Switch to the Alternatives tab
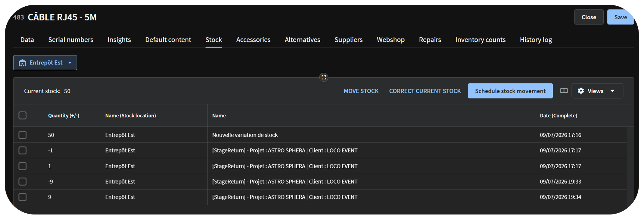Image resolution: width=644 pixels, height=219 pixels. point(303,40)
